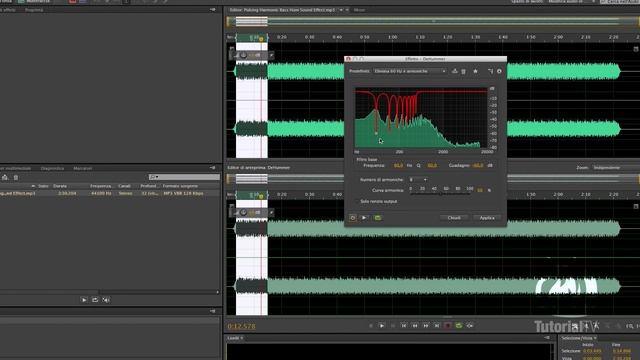
Task: Select the Effect.mp3 file row
Action: (x=109, y=193)
